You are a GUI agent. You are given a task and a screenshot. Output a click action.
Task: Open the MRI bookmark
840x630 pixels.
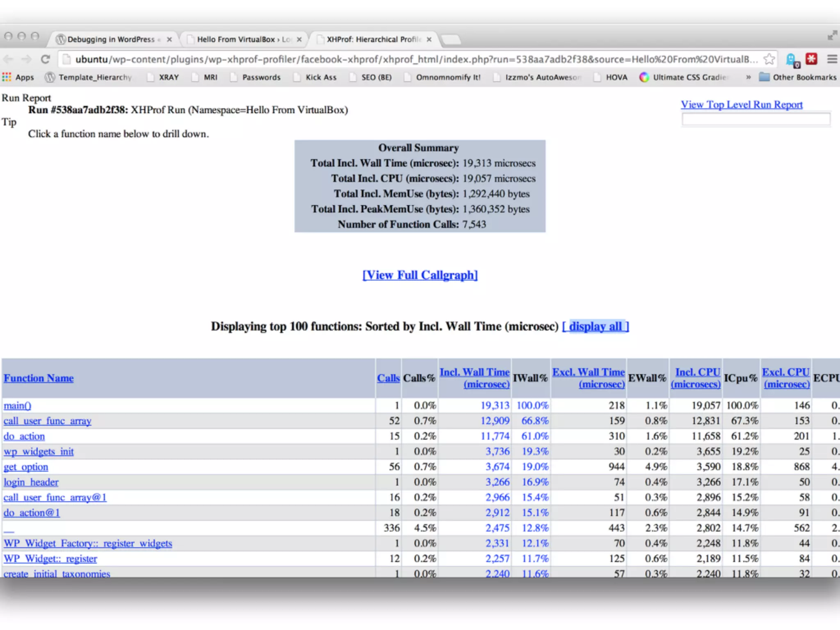click(204, 77)
